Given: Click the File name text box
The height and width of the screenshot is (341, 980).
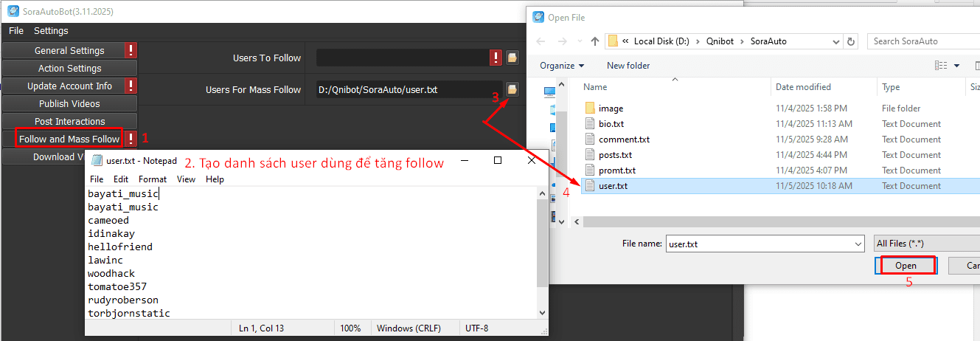Looking at the screenshot, I should 758,244.
